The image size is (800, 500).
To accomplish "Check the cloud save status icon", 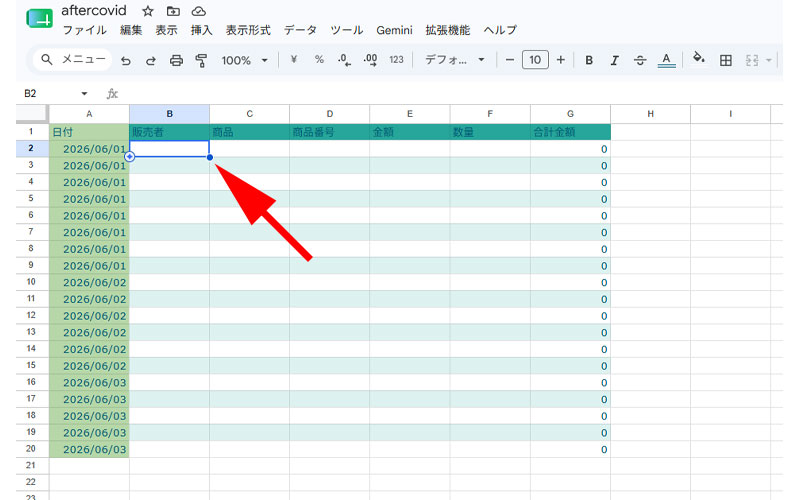I will (198, 11).
